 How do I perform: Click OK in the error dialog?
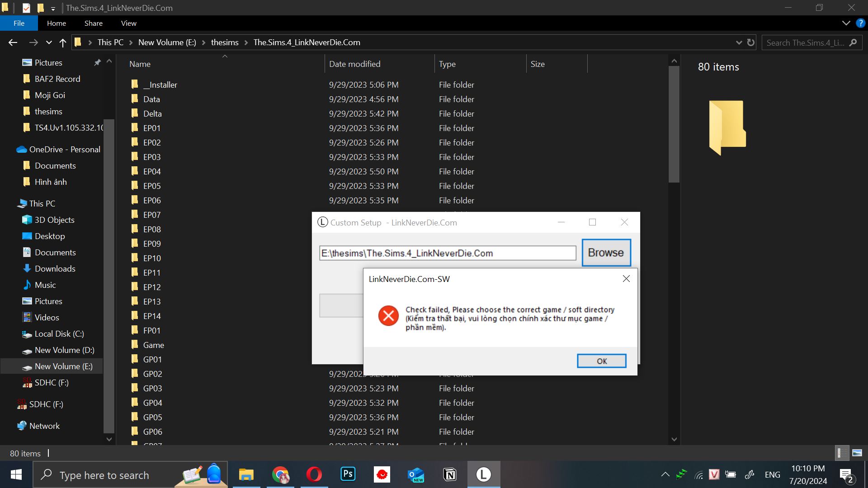[x=601, y=361]
